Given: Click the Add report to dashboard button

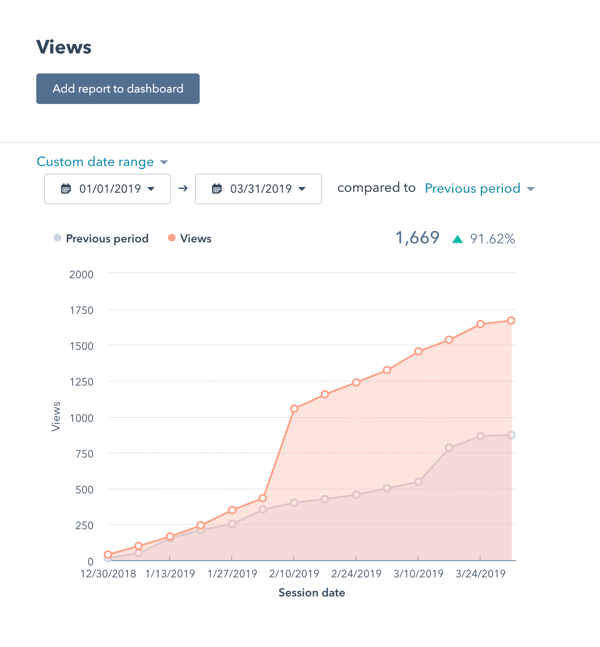Looking at the screenshot, I should pos(118,89).
